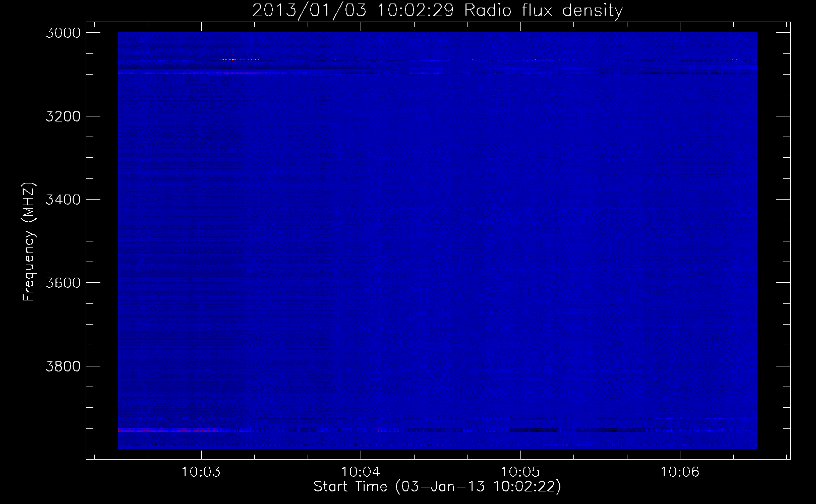
Task: Click the '3400' frequency axis label
Action: [63, 200]
